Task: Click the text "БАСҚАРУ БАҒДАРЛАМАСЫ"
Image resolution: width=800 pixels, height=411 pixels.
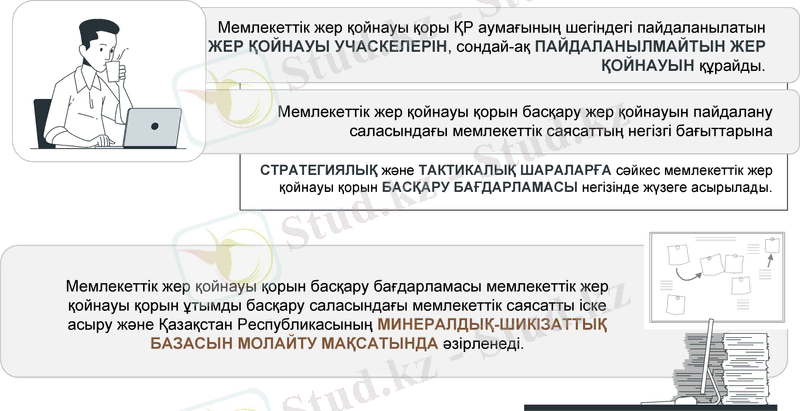Action: click(480, 188)
